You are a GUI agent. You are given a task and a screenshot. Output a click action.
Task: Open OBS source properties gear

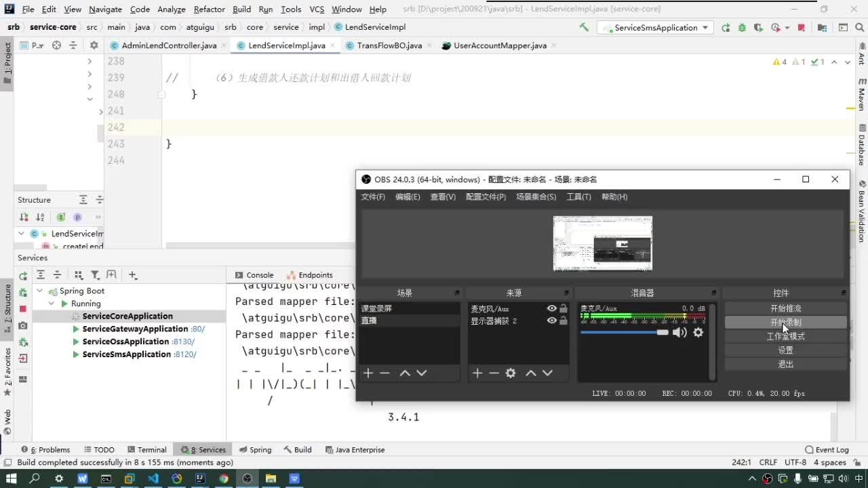tap(511, 373)
